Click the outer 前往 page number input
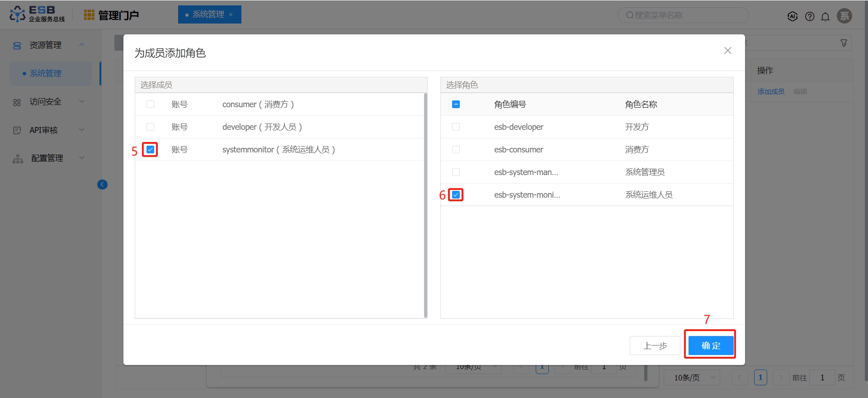 pos(822,378)
